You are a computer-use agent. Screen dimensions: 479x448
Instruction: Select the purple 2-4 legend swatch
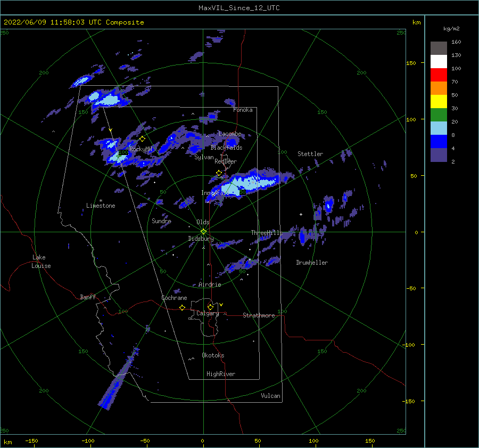coord(439,155)
